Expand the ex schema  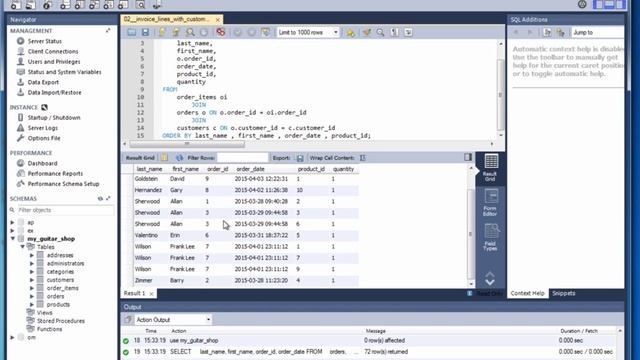[x=12, y=231]
